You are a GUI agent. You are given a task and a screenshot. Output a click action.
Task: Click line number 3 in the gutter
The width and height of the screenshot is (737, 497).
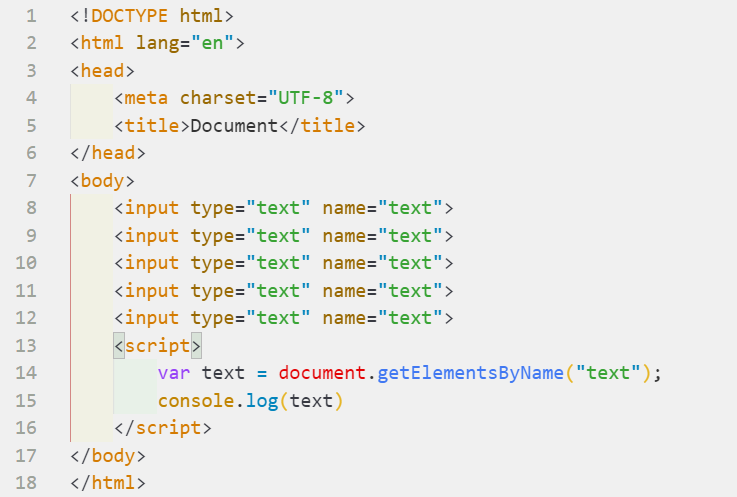(x=31, y=71)
